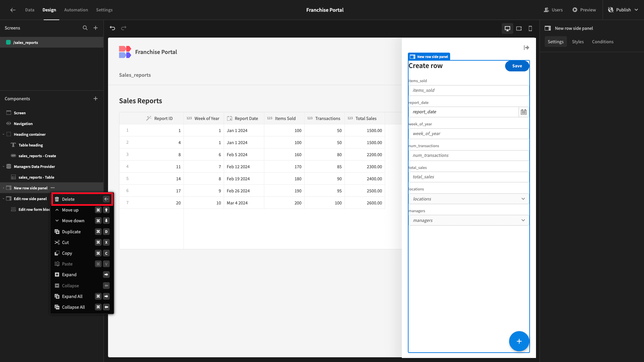This screenshot has height=362, width=644.
Task: Switch to desktop preview icon
Action: point(507,28)
